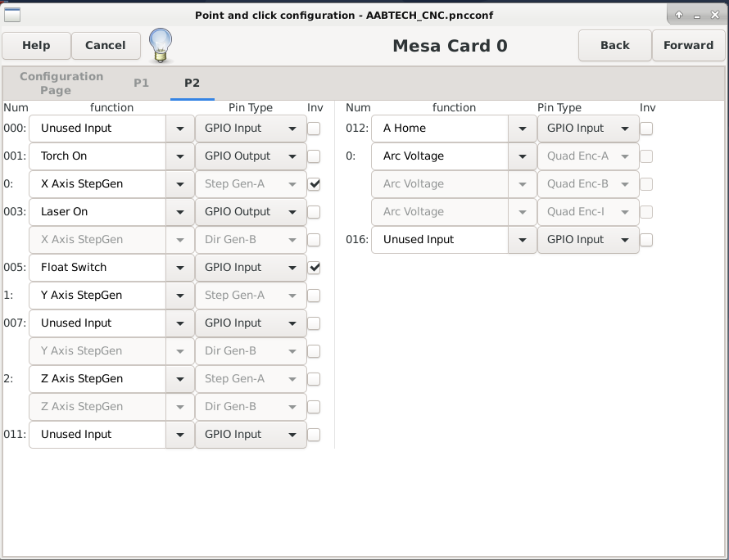The width and height of the screenshot is (729, 560).
Task: Open function dropdown for pin 011
Action: pyautogui.click(x=180, y=435)
